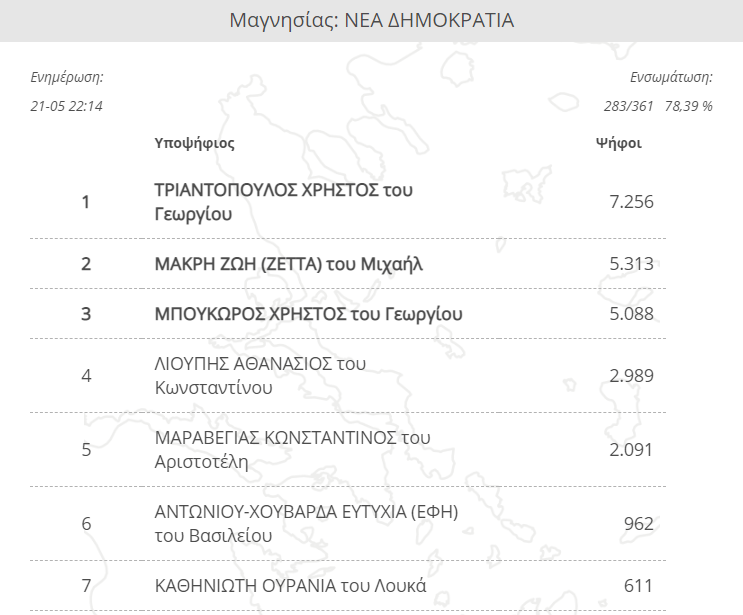Screen dimensions: 743x615
Task: Click the vote count 5.313
Action: pos(631,263)
